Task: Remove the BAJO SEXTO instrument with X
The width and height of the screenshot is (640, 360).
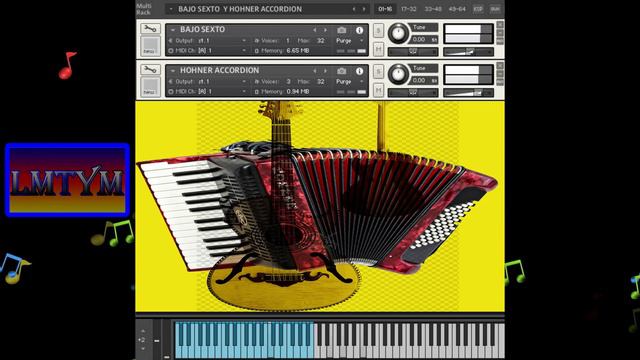Action: pyautogui.click(x=500, y=25)
